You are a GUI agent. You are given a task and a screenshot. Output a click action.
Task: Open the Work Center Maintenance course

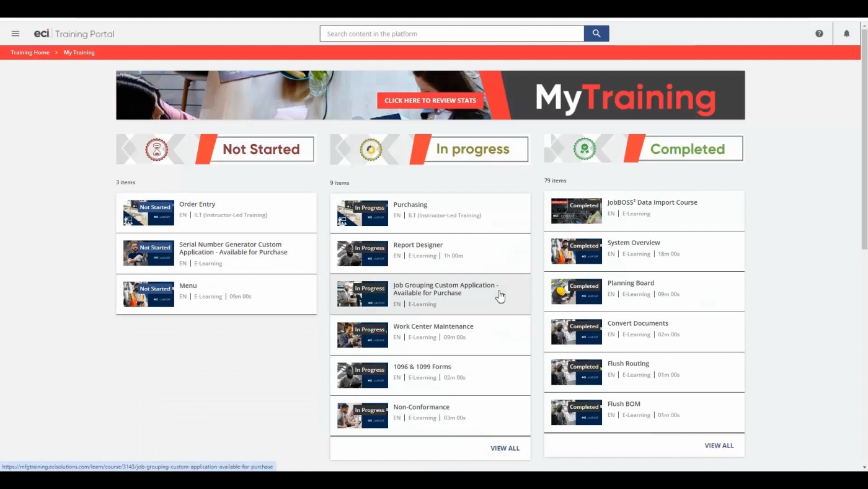[x=430, y=335]
